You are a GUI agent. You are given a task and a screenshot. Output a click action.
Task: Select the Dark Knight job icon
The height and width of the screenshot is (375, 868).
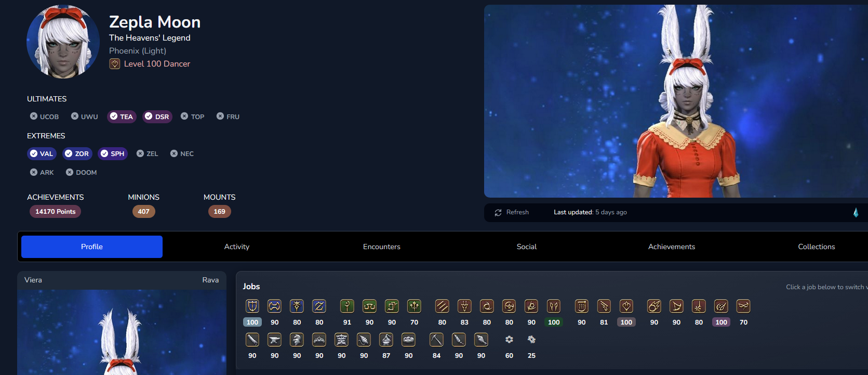pyautogui.click(x=297, y=306)
